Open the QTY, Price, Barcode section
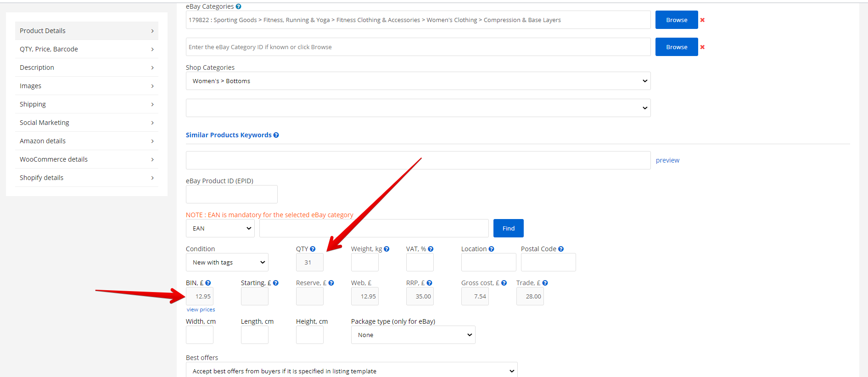 [86, 49]
